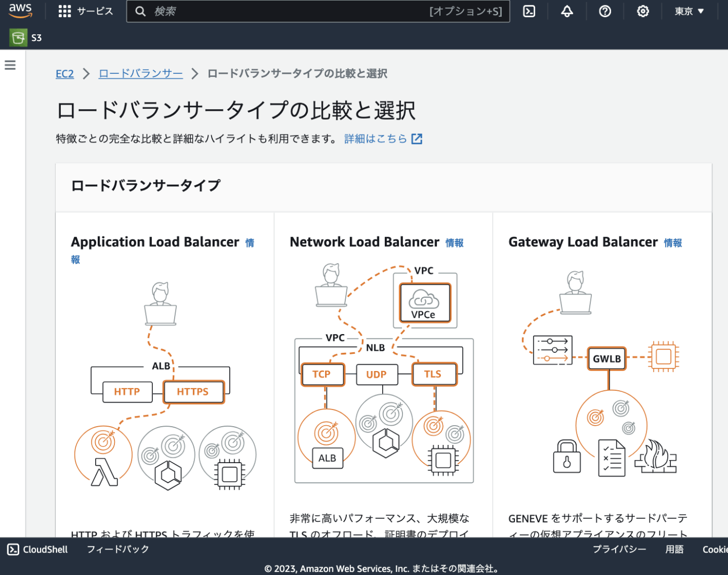Click the Lambda icon in ALB diagram
Screen dimensions: 728x575
pyautogui.click(x=104, y=472)
